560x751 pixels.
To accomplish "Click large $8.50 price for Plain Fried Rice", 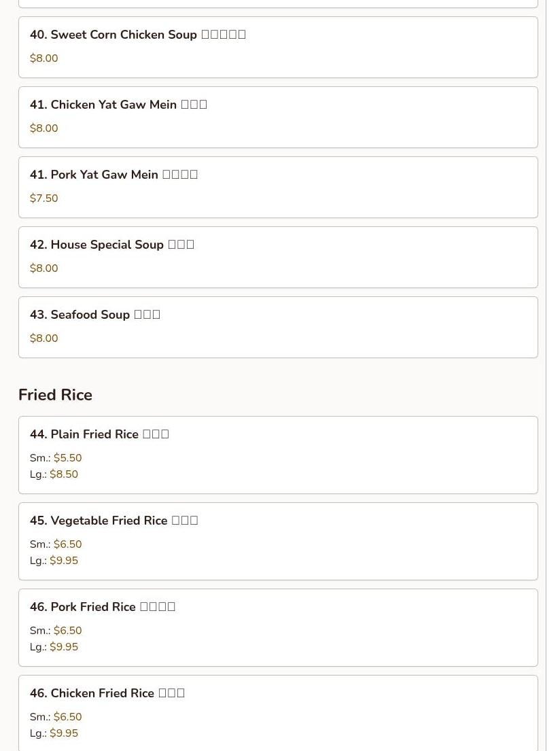I will [64, 474].
